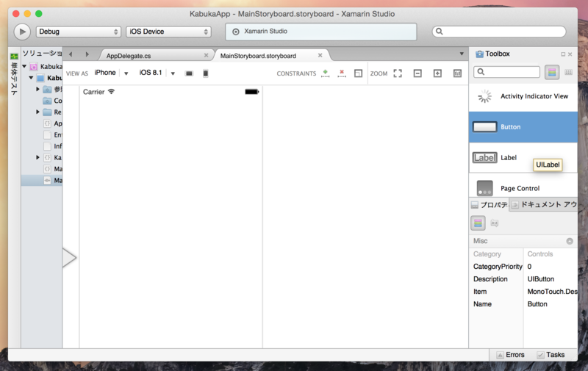The image size is (588, 371).
Task: Select the Label item in Toolbox
Action: tap(523, 158)
